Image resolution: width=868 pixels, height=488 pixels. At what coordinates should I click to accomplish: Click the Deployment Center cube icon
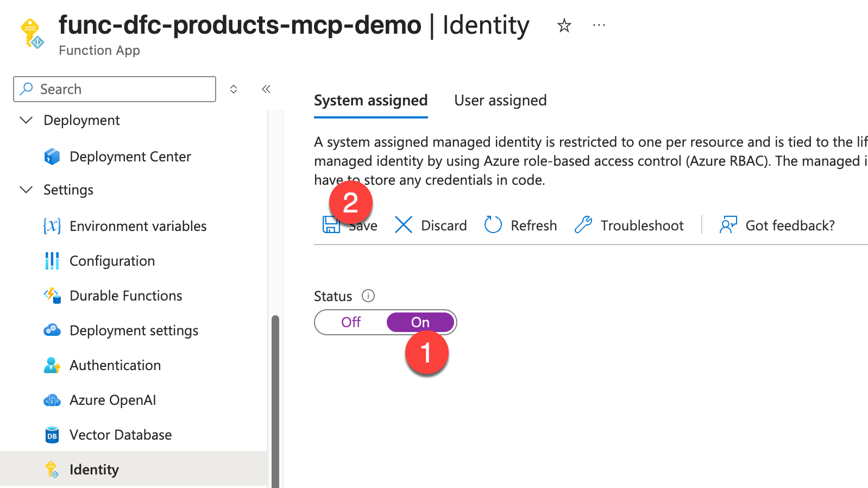52,157
